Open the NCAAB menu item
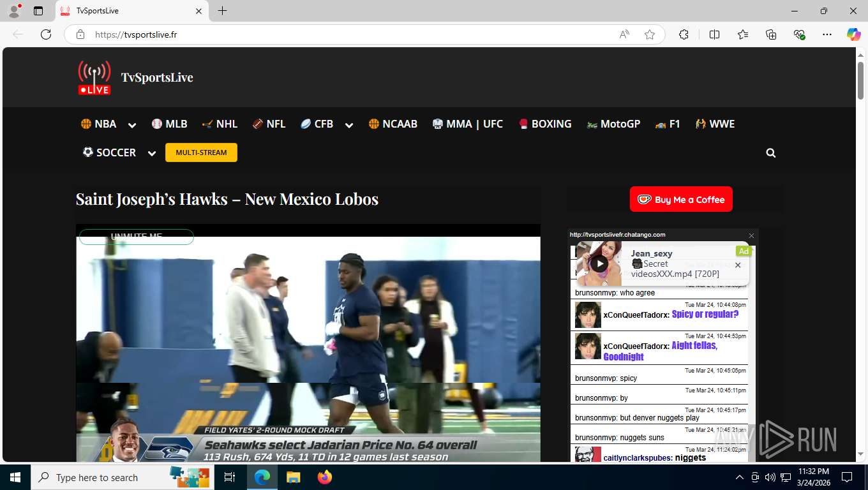The height and width of the screenshot is (490, 868). pyautogui.click(x=393, y=124)
